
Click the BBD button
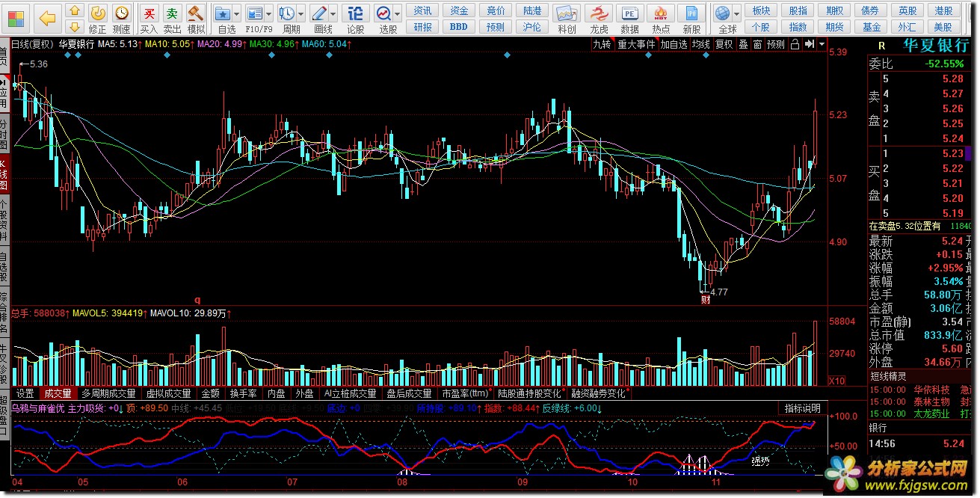[x=459, y=27]
